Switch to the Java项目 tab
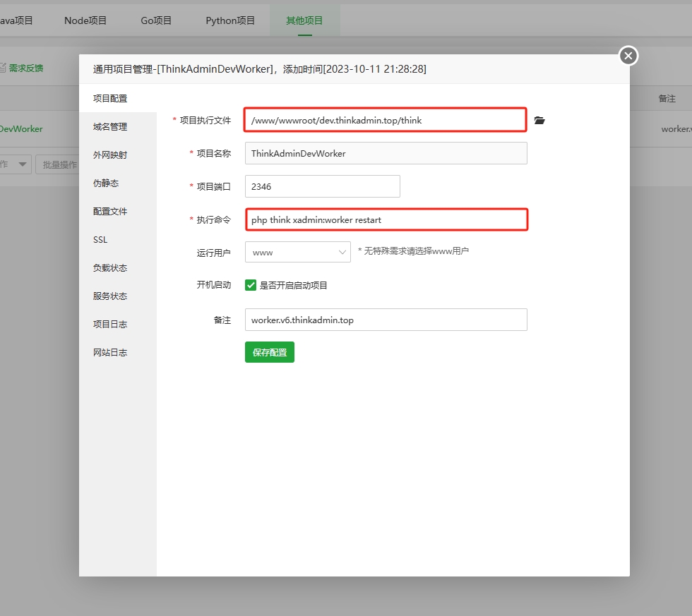692x616 pixels. tap(16, 20)
